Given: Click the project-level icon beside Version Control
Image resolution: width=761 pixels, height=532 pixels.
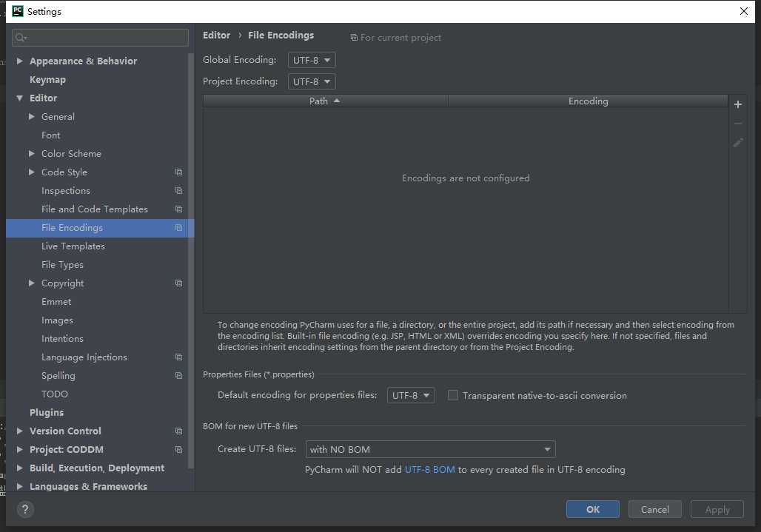Looking at the screenshot, I should [x=178, y=431].
